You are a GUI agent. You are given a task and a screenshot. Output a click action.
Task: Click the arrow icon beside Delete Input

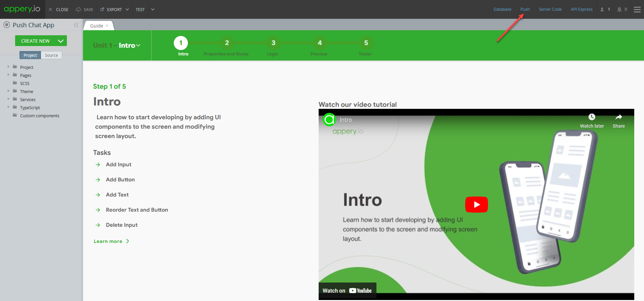tap(98, 225)
